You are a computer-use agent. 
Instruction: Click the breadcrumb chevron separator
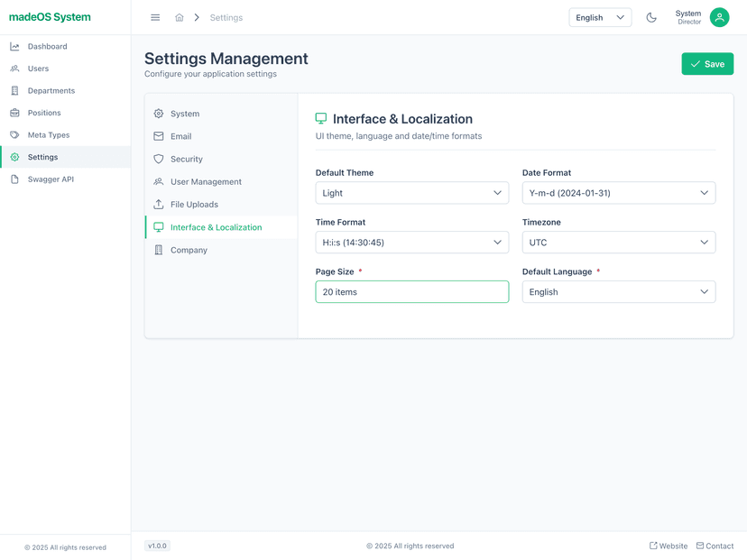(x=197, y=18)
